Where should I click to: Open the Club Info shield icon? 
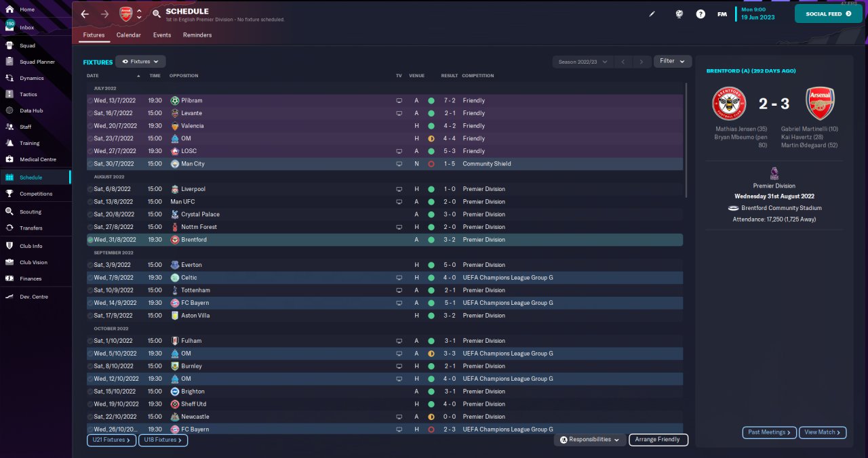(9, 246)
